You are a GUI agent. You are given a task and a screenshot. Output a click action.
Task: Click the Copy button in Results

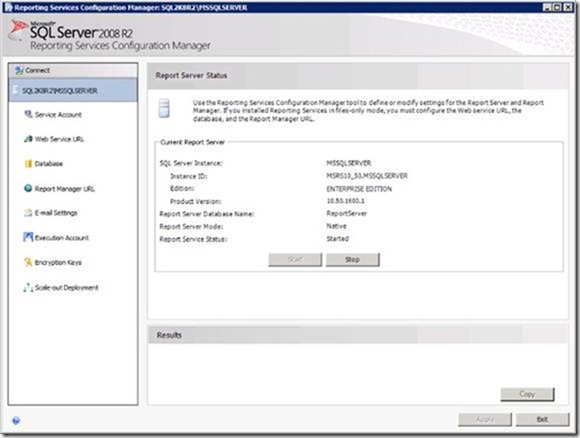[527, 394]
